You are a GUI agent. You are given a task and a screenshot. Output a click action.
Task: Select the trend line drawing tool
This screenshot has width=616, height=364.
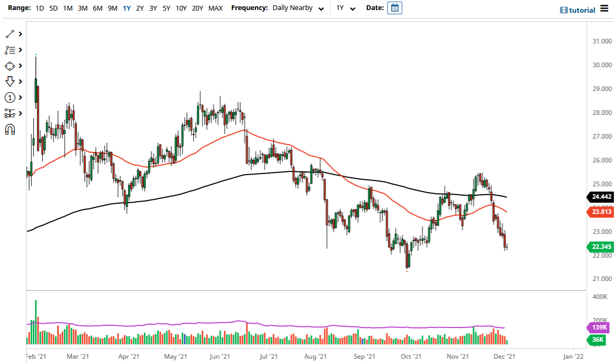(10, 34)
